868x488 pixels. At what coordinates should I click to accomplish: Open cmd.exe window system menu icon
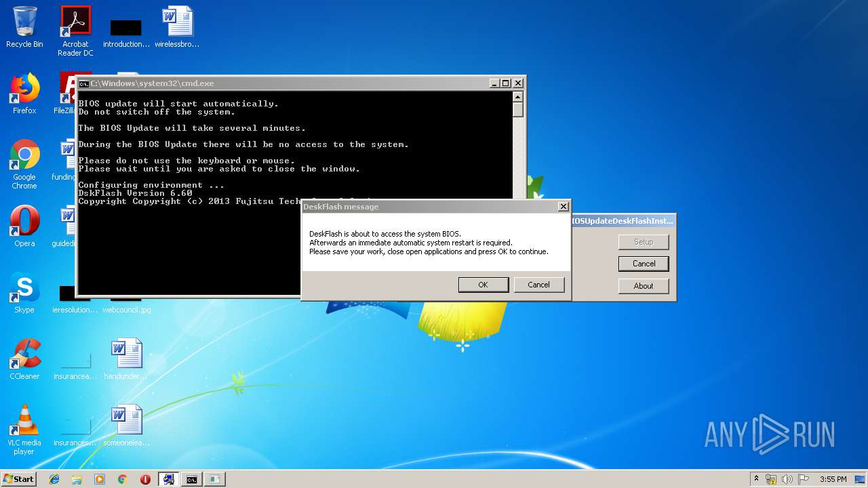83,83
